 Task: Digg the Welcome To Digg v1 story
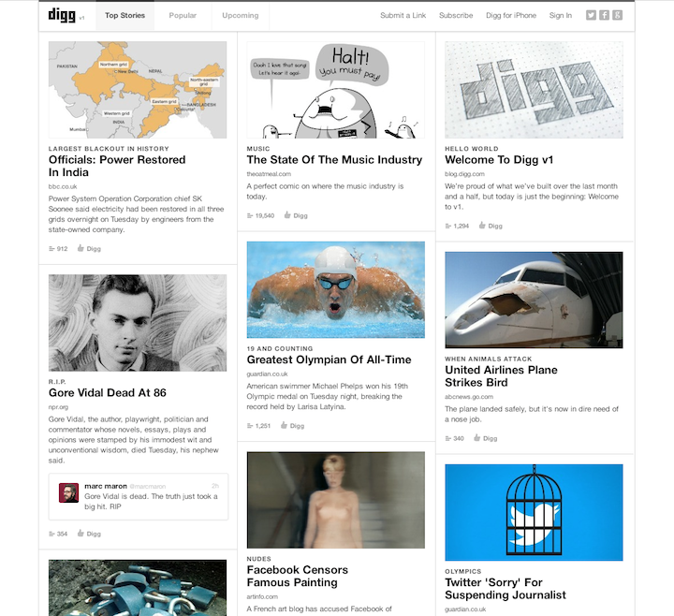(x=491, y=226)
